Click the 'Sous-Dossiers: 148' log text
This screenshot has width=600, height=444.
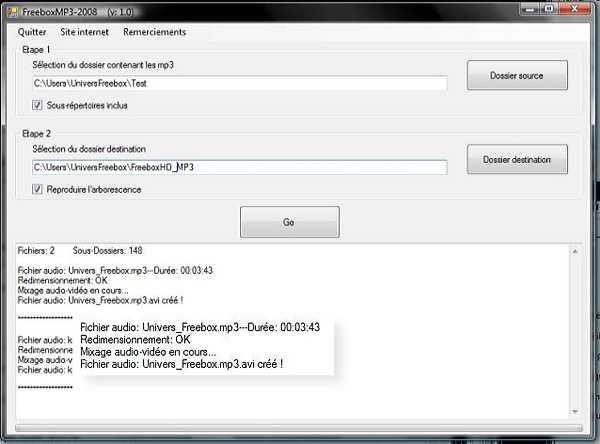[108, 251]
